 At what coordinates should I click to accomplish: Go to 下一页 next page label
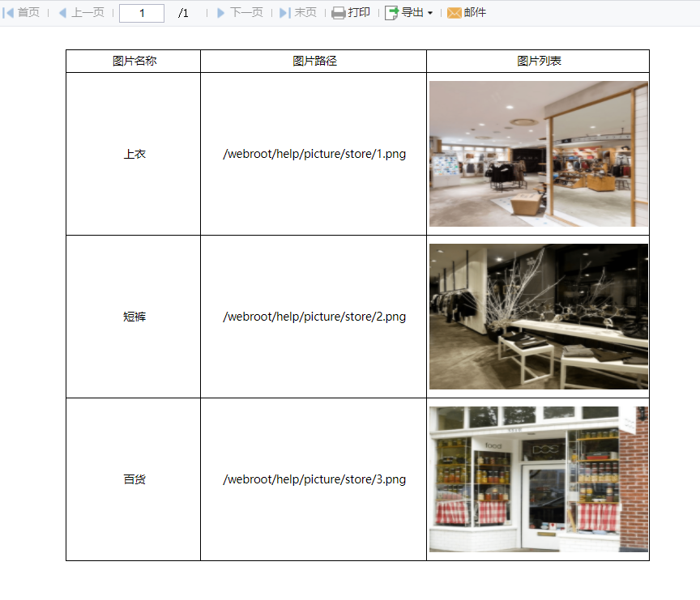pyautogui.click(x=246, y=12)
